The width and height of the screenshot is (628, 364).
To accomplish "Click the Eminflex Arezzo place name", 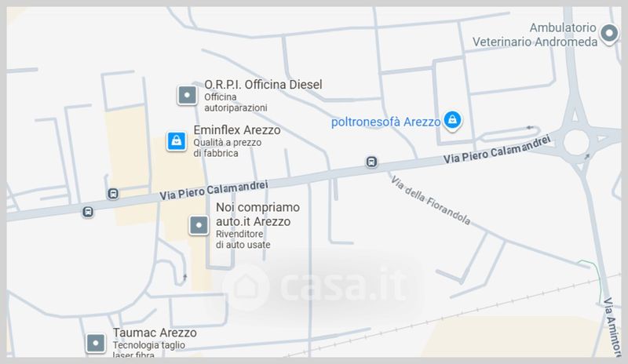I will pyautogui.click(x=237, y=130).
